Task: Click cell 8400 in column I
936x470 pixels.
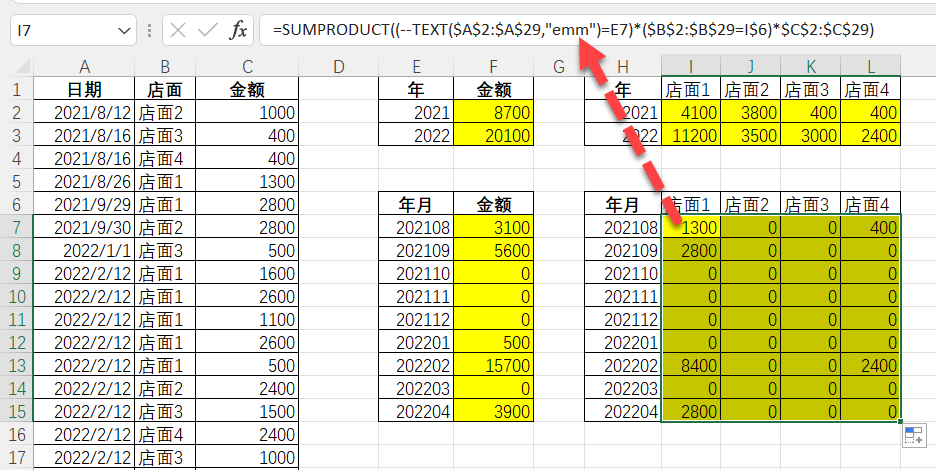Action: click(691, 365)
